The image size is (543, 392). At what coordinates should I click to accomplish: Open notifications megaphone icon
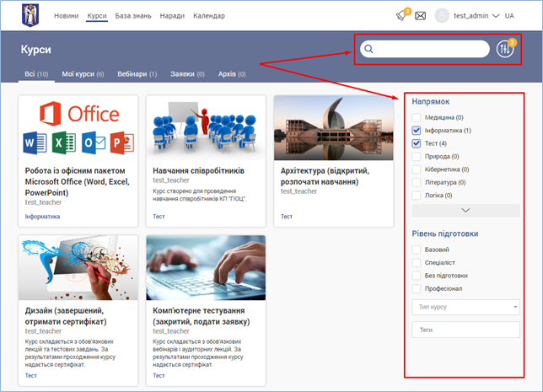click(x=401, y=15)
